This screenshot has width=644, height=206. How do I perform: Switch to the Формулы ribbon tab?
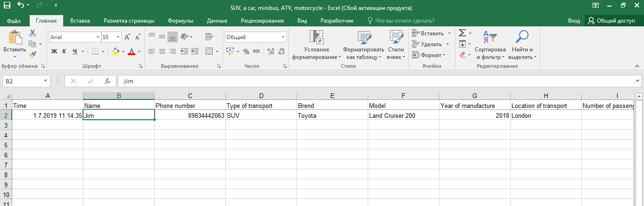coord(181,21)
